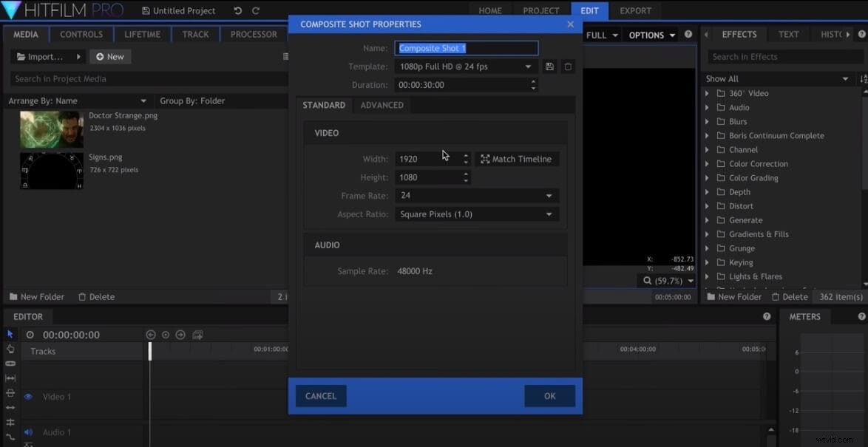Select the Doctor Strange.png thumbnail in Project Media
The width and height of the screenshot is (868, 447).
click(x=50, y=129)
